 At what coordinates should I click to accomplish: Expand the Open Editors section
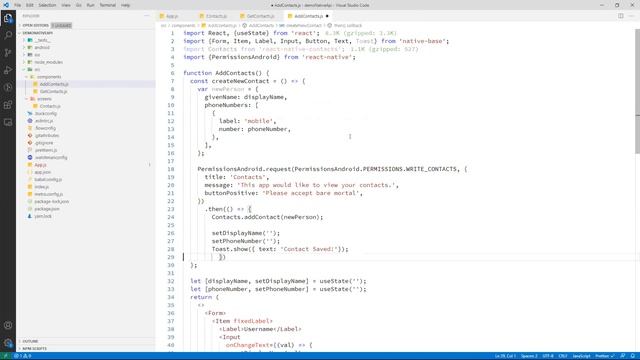(x=35, y=25)
